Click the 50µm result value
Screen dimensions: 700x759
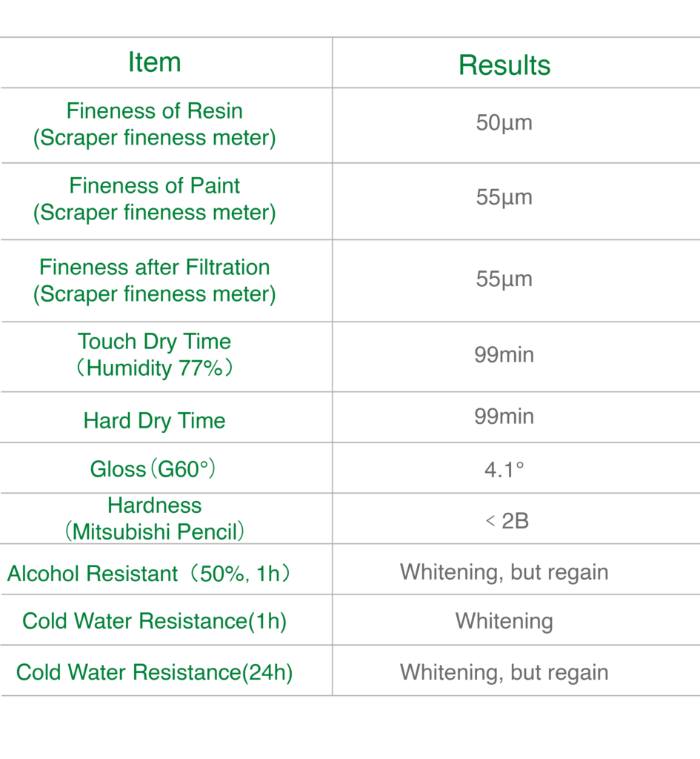pos(504,123)
